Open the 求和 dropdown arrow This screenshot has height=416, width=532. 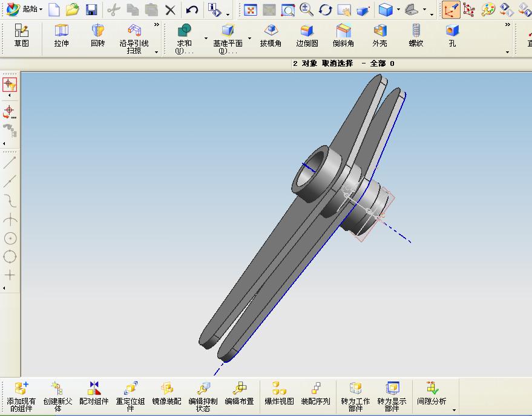tap(206, 38)
